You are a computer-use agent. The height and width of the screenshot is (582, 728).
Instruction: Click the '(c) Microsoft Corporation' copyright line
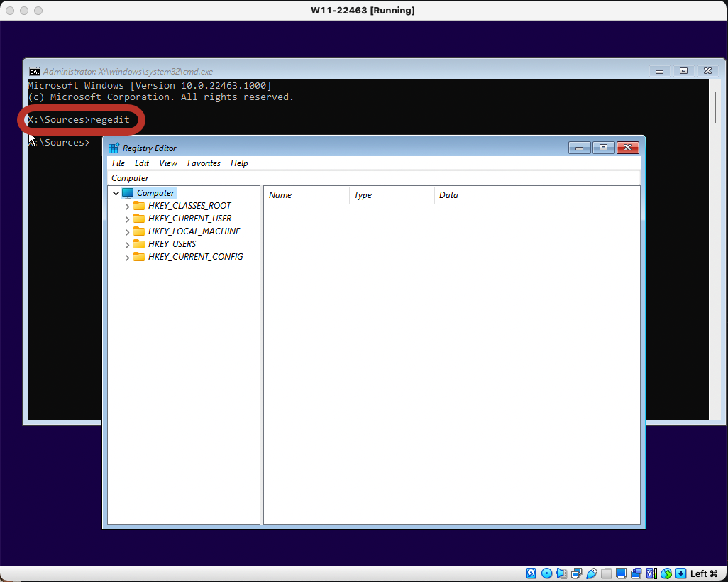(160, 97)
